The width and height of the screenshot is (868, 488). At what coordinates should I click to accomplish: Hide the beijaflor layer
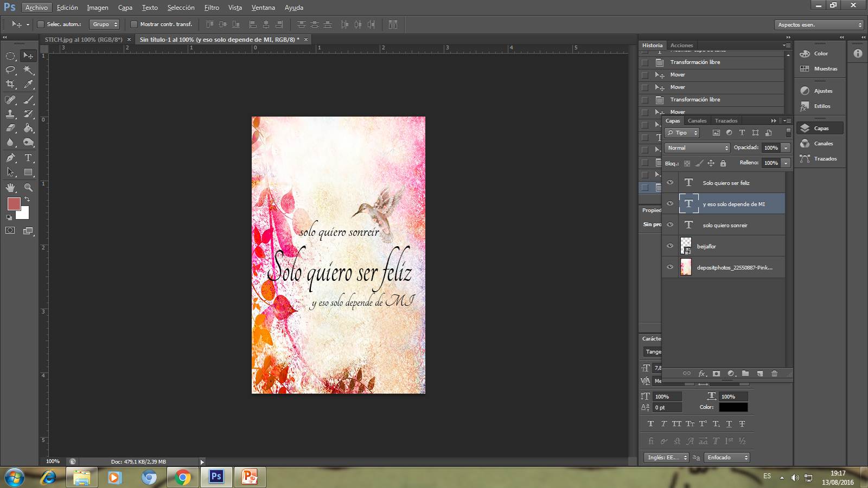point(670,246)
